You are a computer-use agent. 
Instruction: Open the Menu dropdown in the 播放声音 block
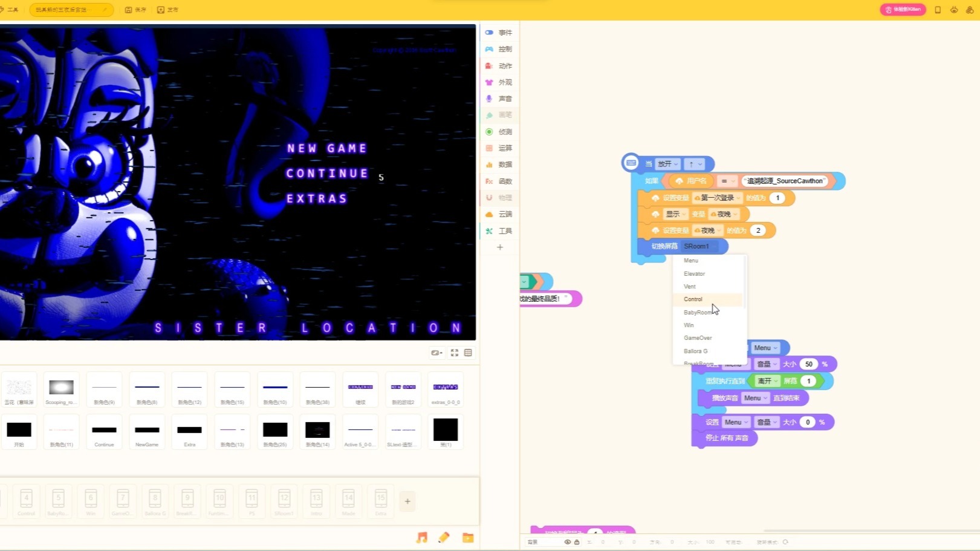754,397
